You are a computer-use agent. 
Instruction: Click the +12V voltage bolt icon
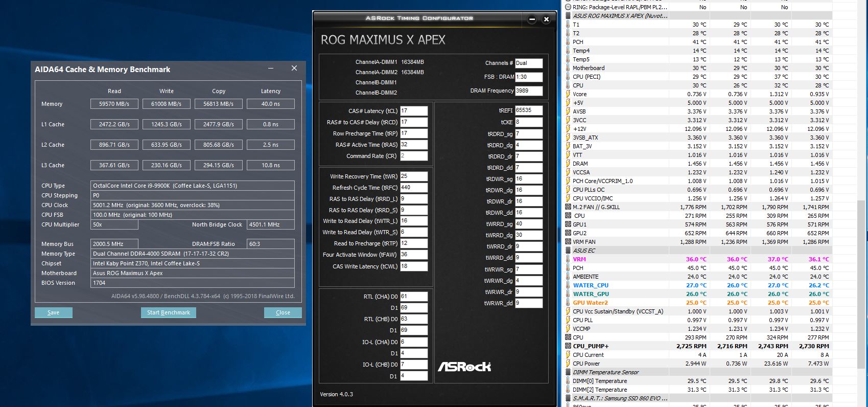point(568,129)
